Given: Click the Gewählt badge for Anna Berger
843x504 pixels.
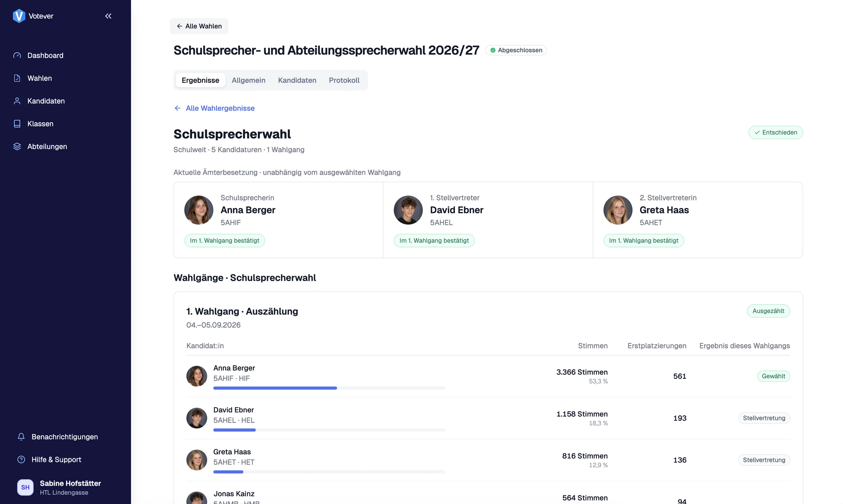Looking at the screenshot, I should click(773, 376).
